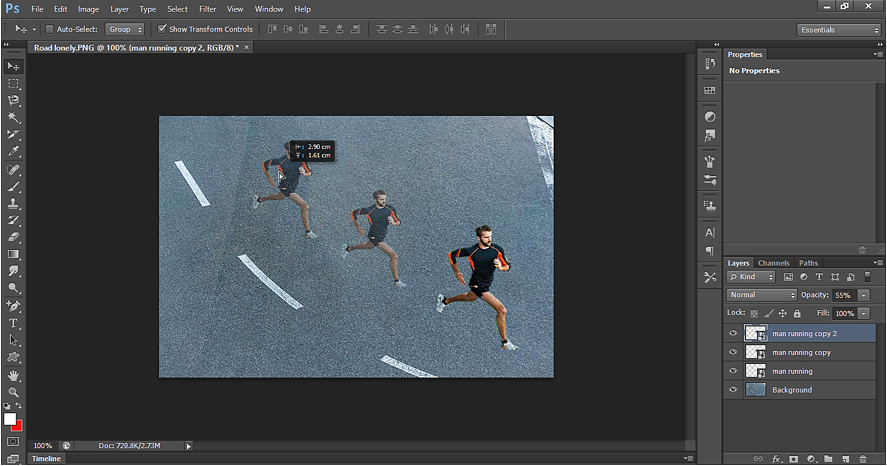Select the Crop tool
Screen dimensions: 887x466
click(x=14, y=134)
